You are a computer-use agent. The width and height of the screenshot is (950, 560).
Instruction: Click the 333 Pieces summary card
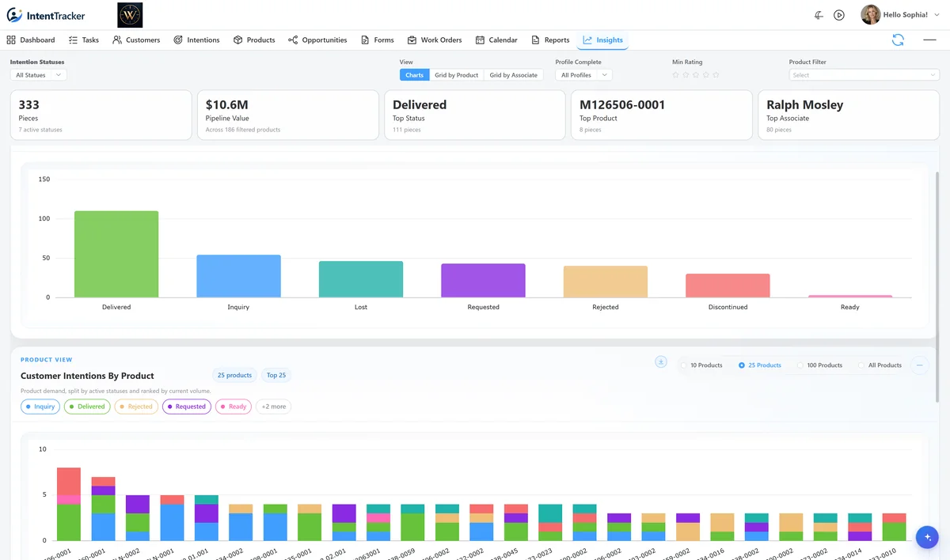pos(101,115)
